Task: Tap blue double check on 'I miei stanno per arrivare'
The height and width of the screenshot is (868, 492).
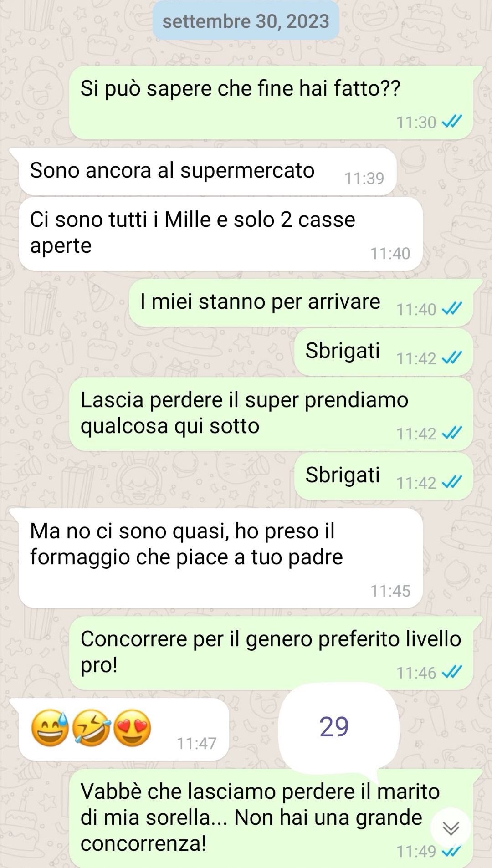Action: (452, 309)
